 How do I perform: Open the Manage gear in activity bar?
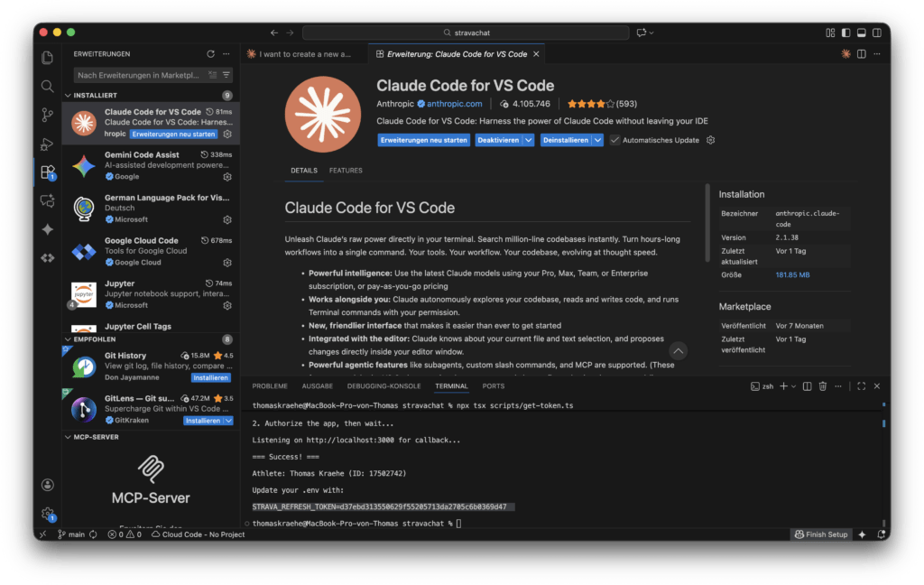(x=48, y=514)
